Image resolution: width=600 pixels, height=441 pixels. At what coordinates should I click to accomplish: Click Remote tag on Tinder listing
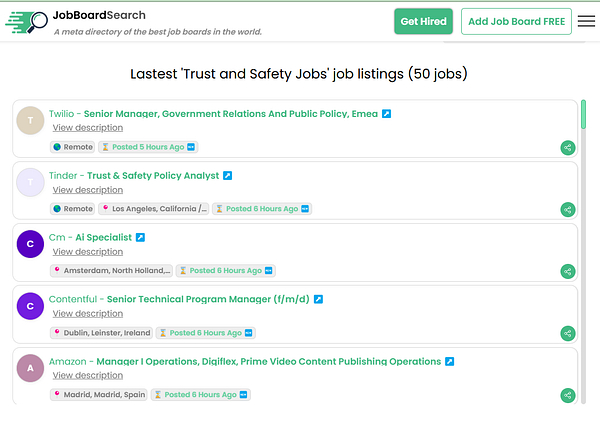point(73,209)
